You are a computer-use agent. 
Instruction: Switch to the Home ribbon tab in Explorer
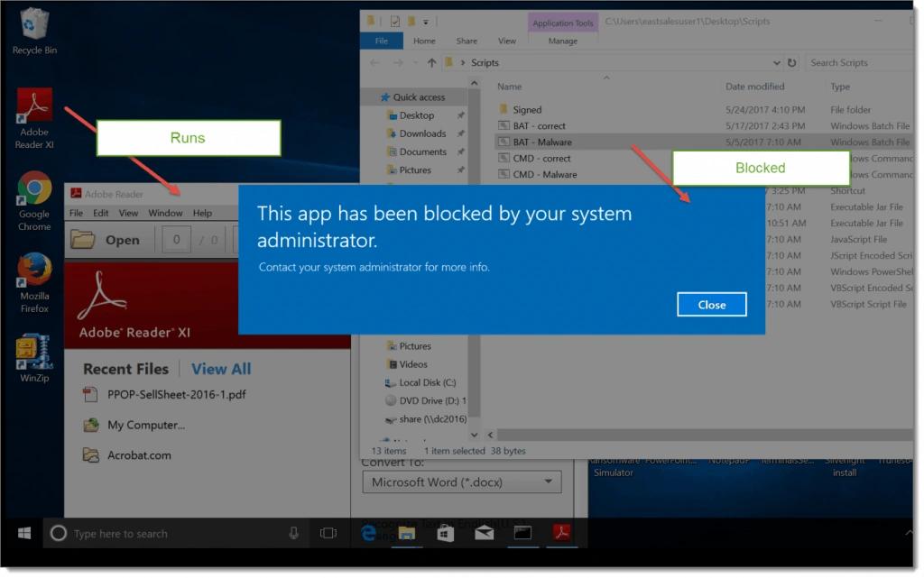click(424, 41)
